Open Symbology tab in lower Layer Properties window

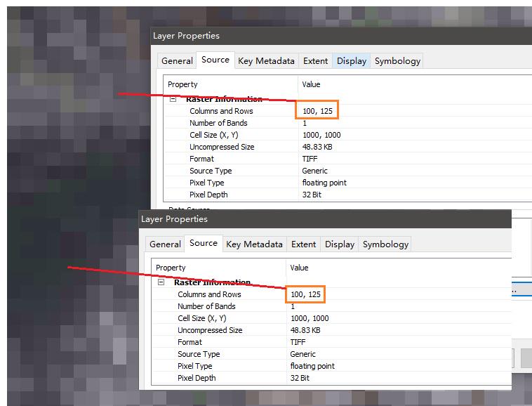click(x=385, y=244)
